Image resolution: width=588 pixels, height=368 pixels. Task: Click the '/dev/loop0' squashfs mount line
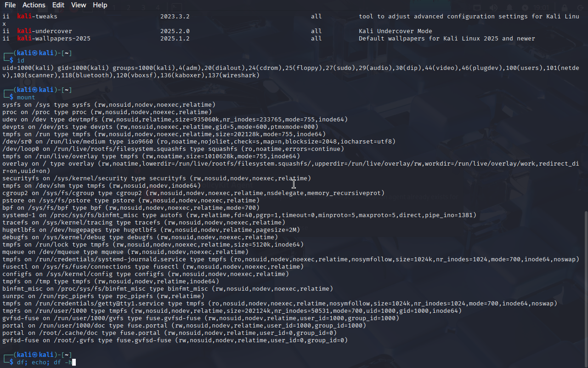(173, 149)
